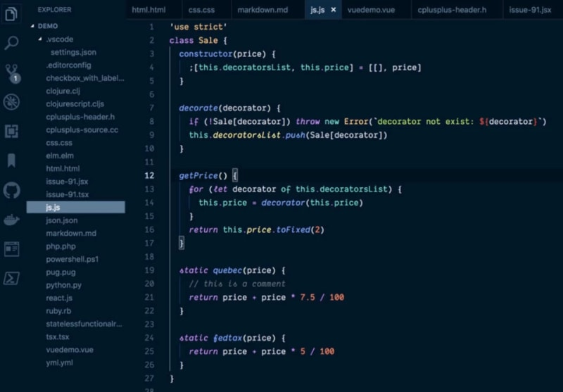Open the GitHub icon in activity bar
This screenshot has width=563, height=392.
point(11,190)
